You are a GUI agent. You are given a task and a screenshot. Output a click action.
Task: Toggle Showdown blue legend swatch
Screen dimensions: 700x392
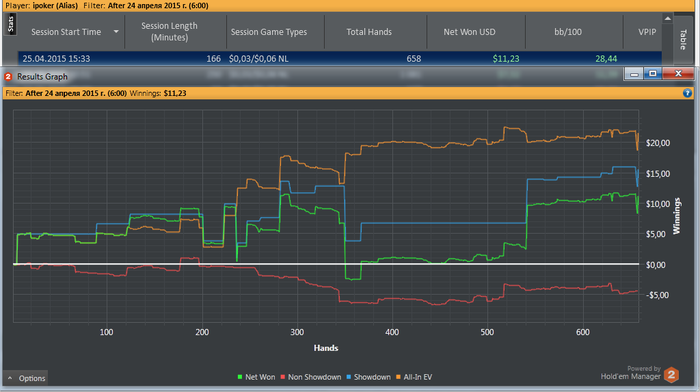pyautogui.click(x=349, y=377)
